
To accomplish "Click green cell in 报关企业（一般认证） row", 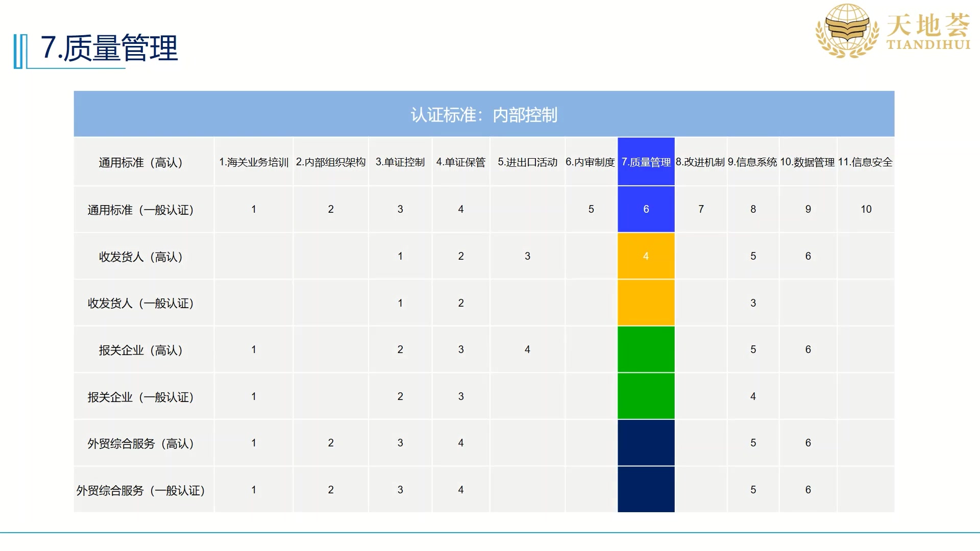I will 646,396.
